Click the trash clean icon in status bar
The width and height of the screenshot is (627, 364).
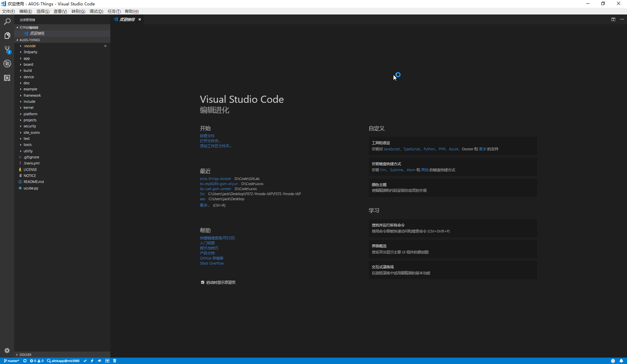click(115, 361)
